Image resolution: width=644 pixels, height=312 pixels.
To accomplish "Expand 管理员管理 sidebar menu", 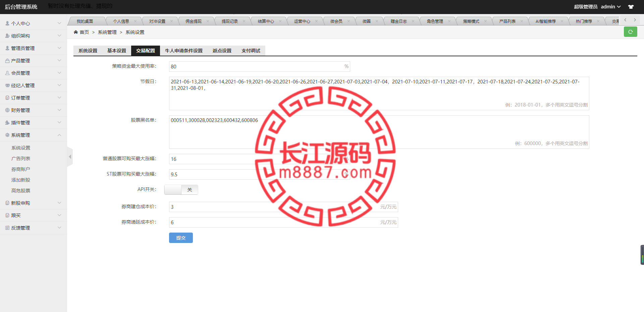I will [x=33, y=48].
